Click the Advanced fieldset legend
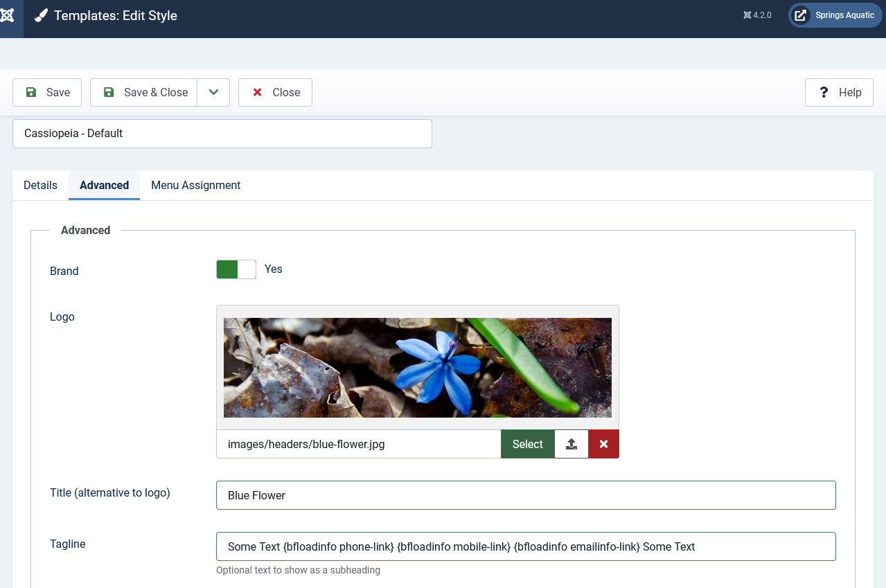 [x=86, y=230]
